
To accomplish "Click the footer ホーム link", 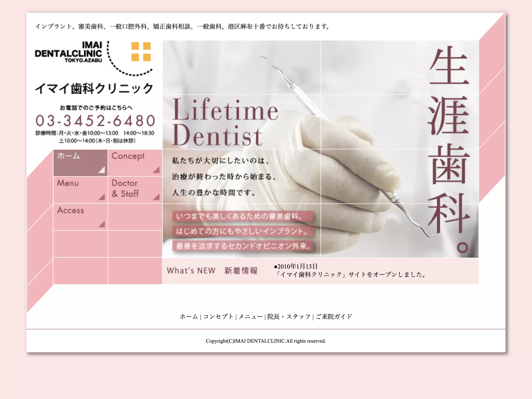I will click(x=189, y=317).
